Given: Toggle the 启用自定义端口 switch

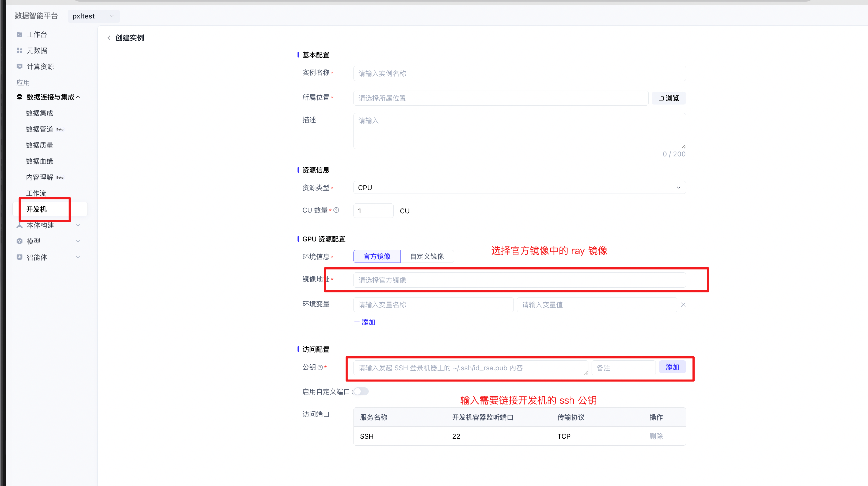Looking at the screenshot, I should [x=360, y=391].
